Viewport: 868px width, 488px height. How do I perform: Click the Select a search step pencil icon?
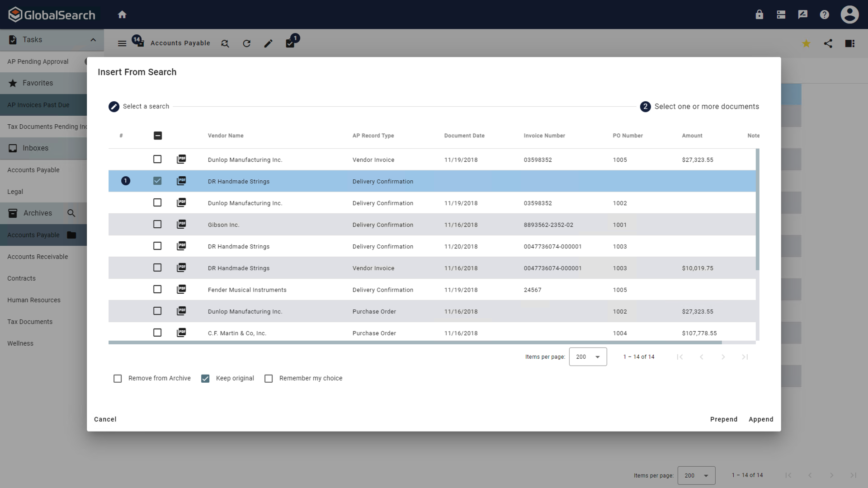114,107
